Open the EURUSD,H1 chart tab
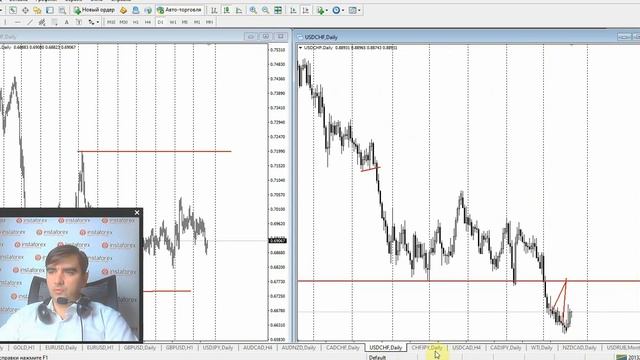 tap(100, 348)
